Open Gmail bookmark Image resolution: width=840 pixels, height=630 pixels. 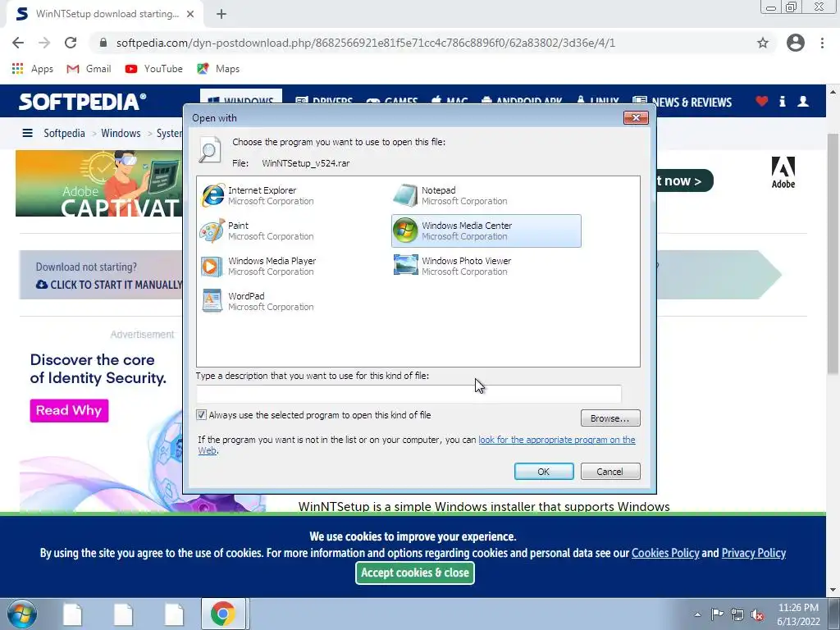point(89,69)
